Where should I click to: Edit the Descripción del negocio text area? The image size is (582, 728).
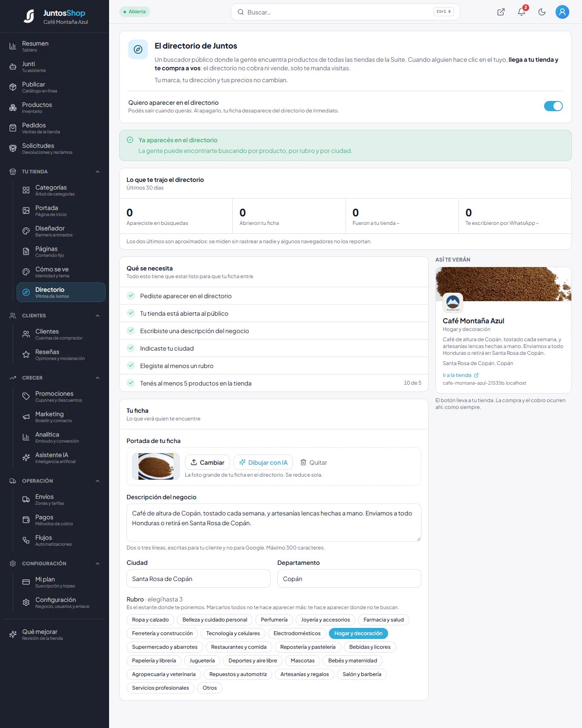point(274,523)
